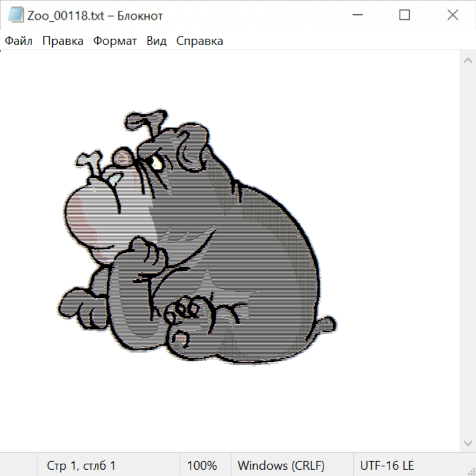
Task: Open the Правка menu
Action: (62, 41)
